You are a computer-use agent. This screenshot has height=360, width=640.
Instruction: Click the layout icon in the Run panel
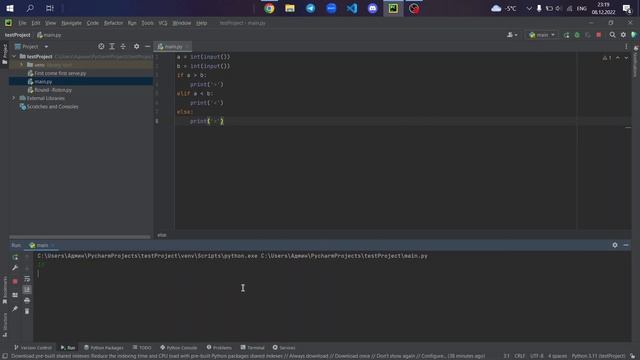point(15,295)
